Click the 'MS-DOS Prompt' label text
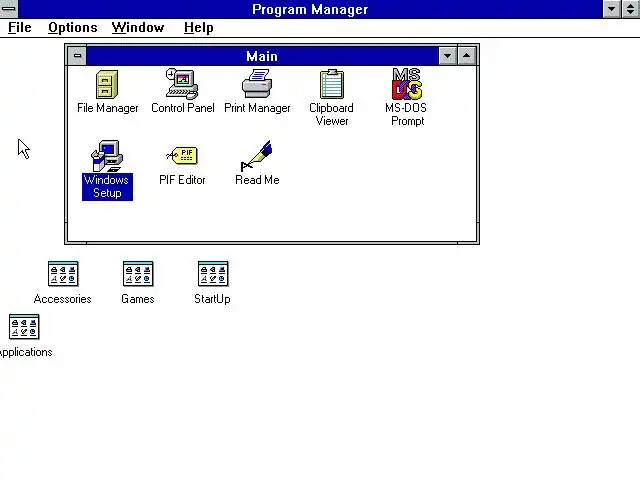The width and height of the screenshot is (640, 480). coord(407,114)
